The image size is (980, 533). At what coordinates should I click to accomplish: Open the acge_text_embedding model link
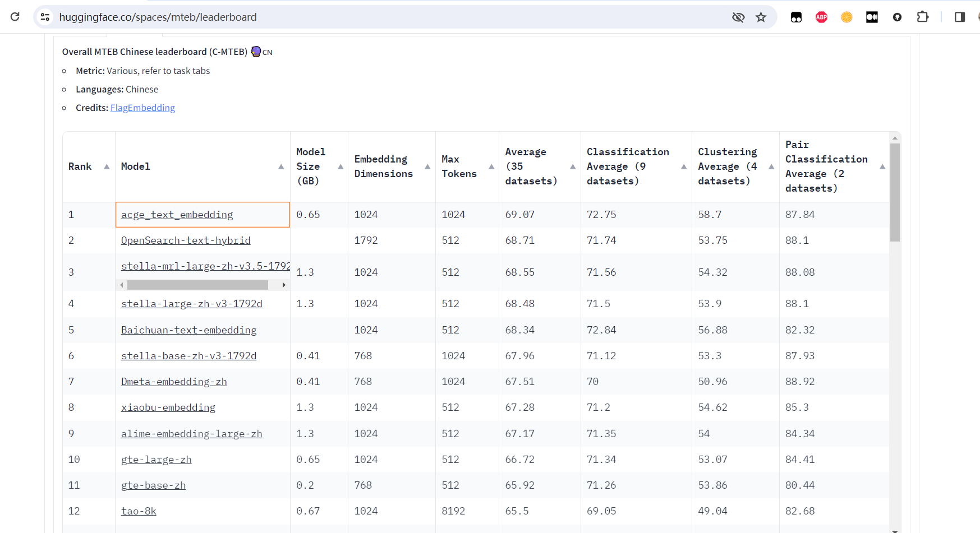tap(177, 215)
